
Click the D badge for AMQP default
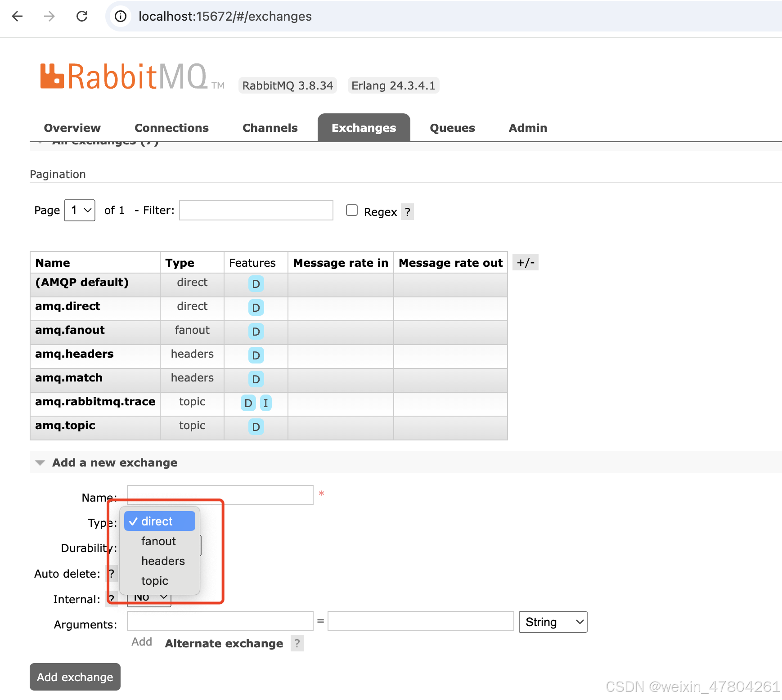(256, 284)
